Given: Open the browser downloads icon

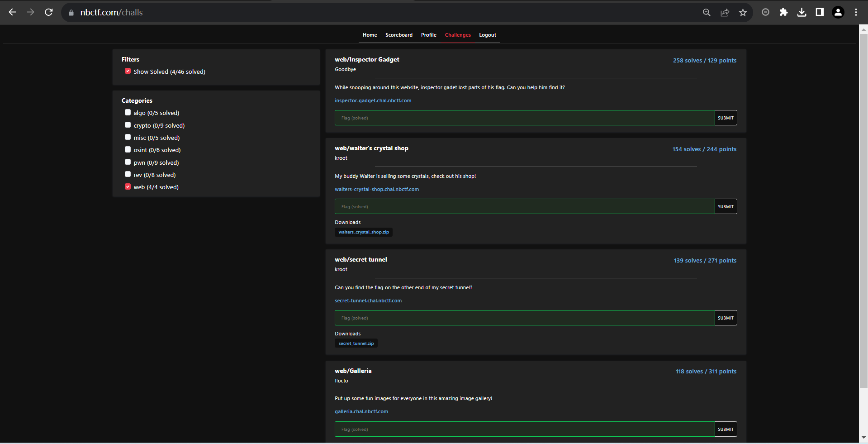Looking at the screenshot, I should [x=802, y=12].
